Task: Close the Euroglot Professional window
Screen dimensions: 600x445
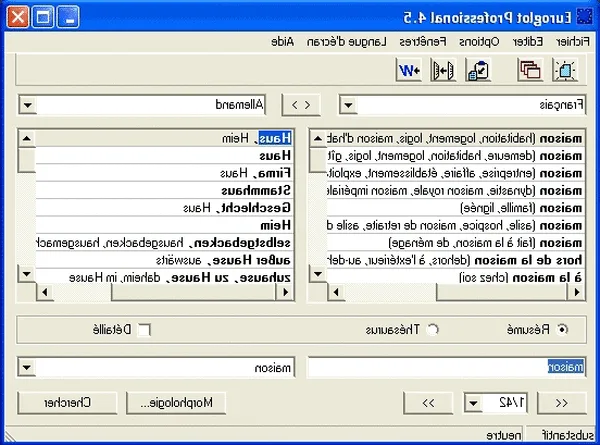Action: click(18, 17)
